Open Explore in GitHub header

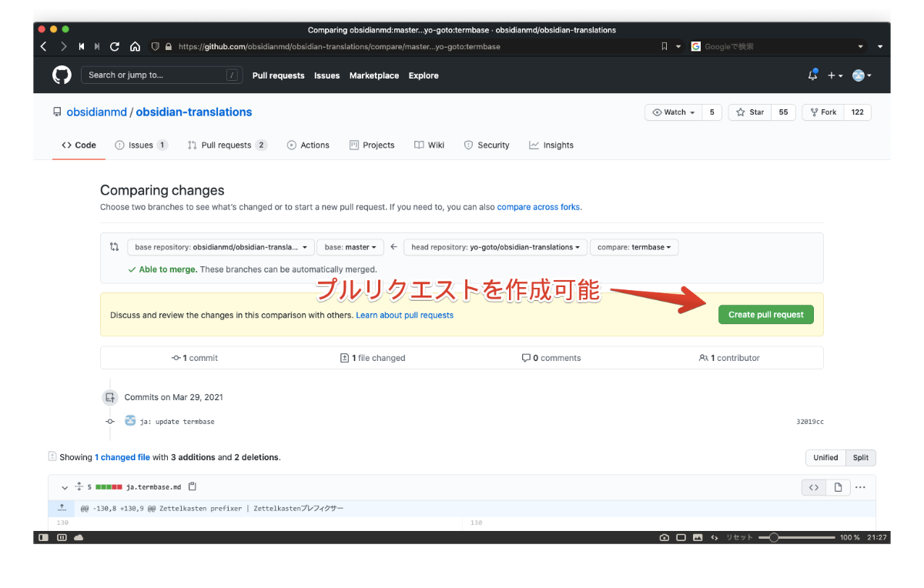423,75
